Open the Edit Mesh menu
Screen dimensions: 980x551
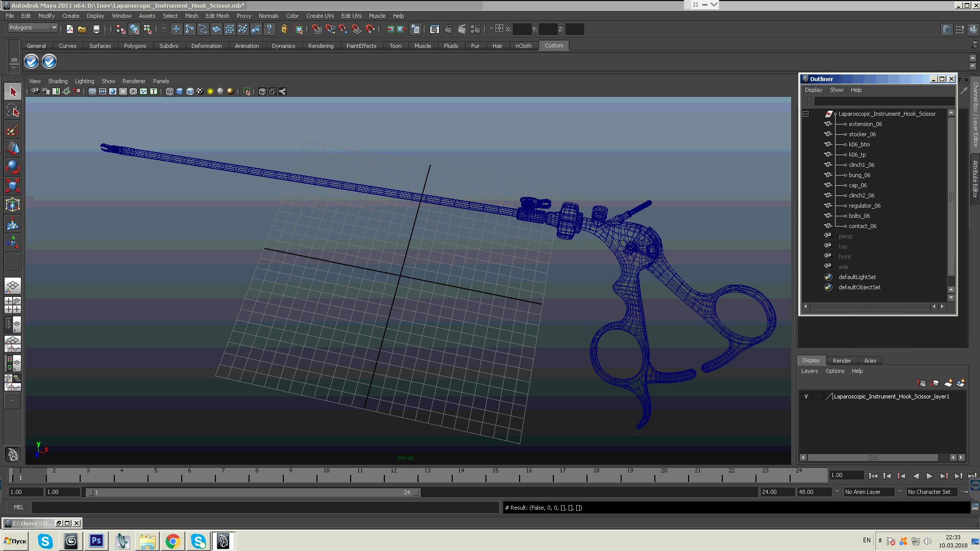coord(217,16)
